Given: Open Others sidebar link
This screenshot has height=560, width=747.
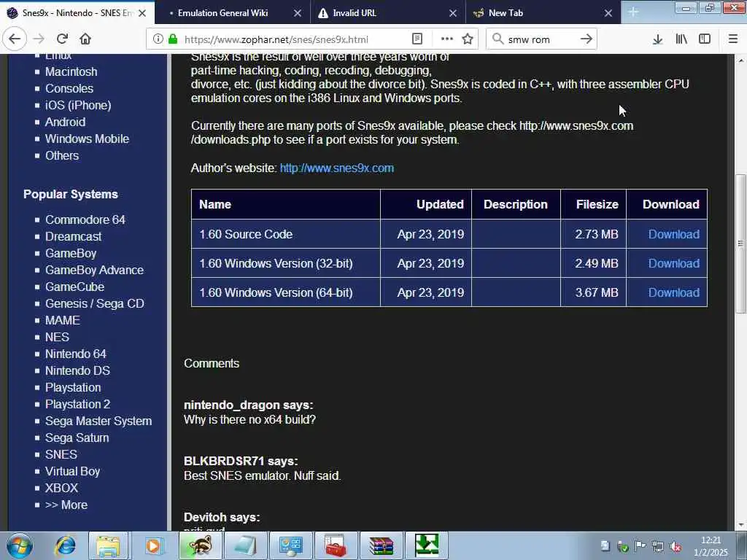Looking at the screenshot, I should click(x=62, y=155).
